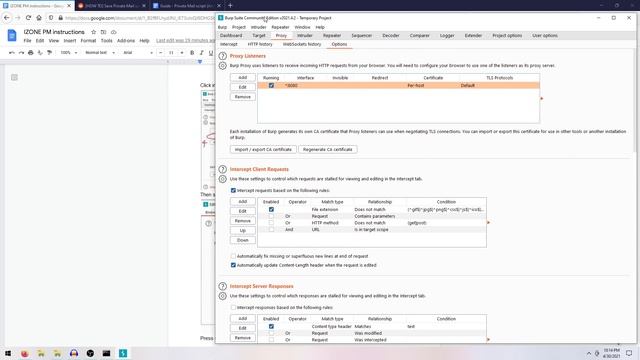Toggle Running checkbox for *:8080 listener
This screenshot has width=640, height=360.
[x=271, y=86]
